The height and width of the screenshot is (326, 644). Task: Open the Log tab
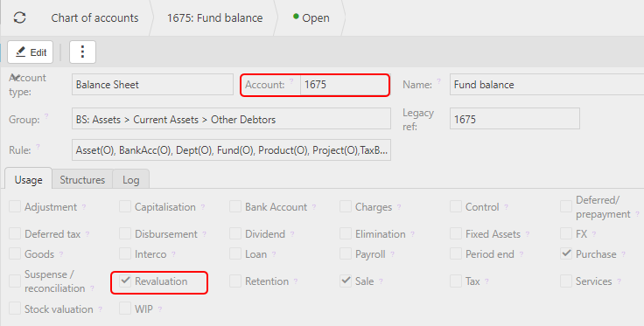tap(130, 180)
